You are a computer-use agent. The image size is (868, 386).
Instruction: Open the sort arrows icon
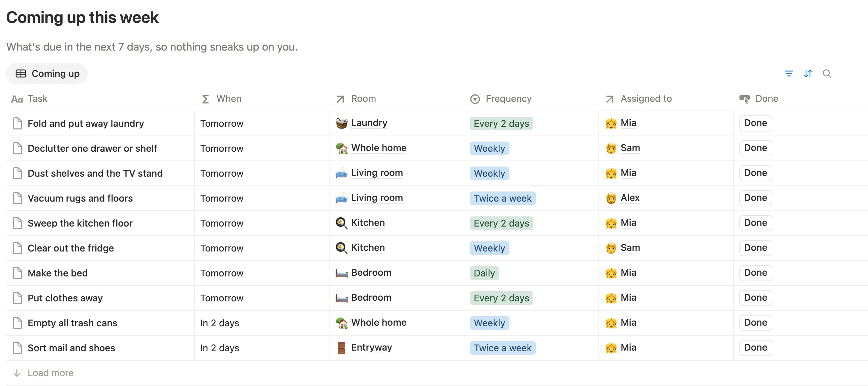point(808,73)
